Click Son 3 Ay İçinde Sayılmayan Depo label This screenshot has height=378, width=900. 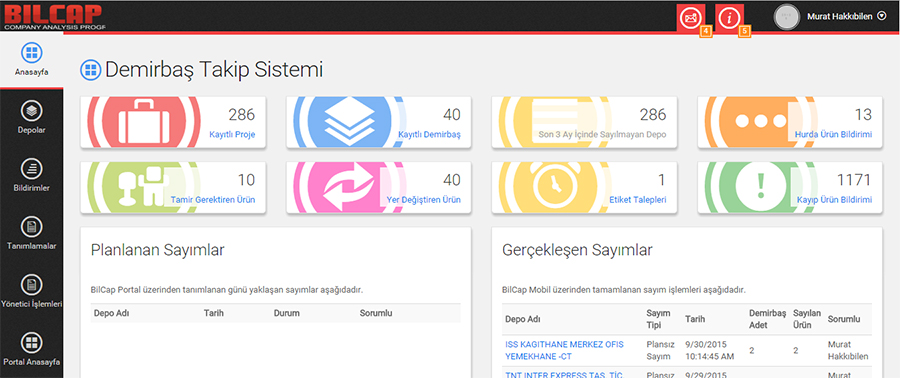click(x=602, y=135)
